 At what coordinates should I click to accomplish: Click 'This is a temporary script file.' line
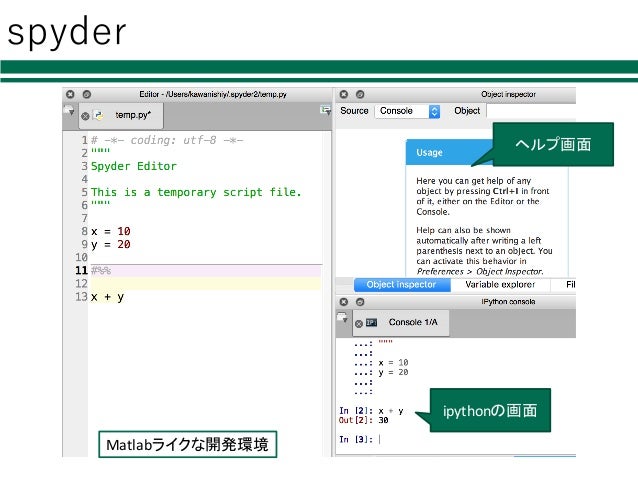click(196, 192)
